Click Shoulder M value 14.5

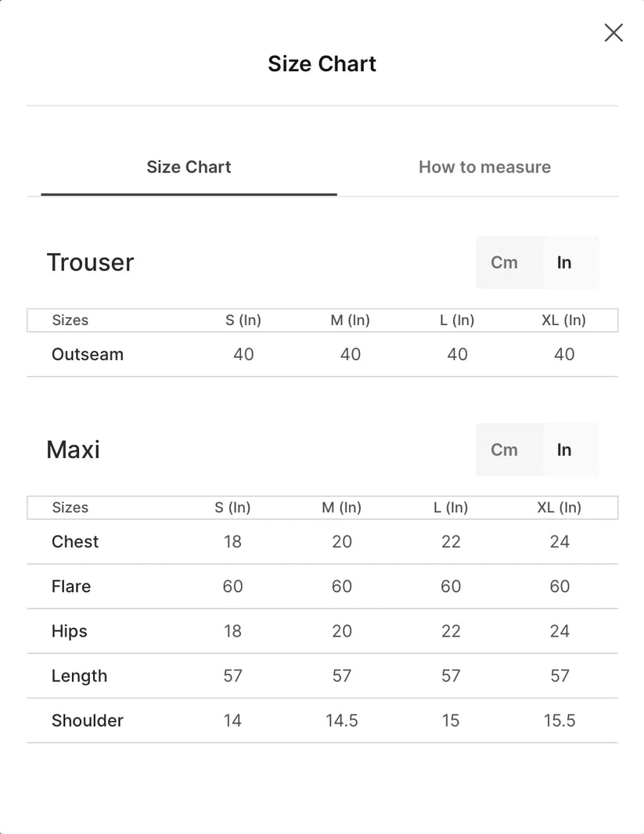(342, 720)
